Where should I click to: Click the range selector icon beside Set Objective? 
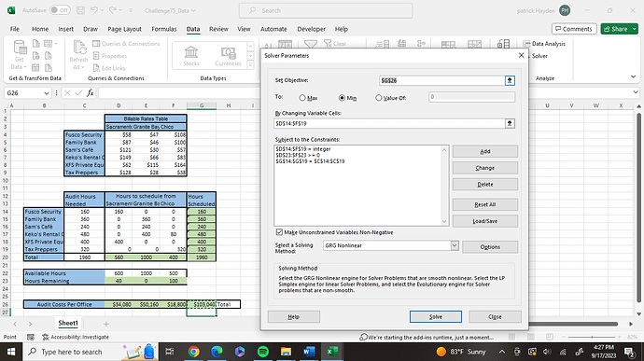(x=510, y=80)
